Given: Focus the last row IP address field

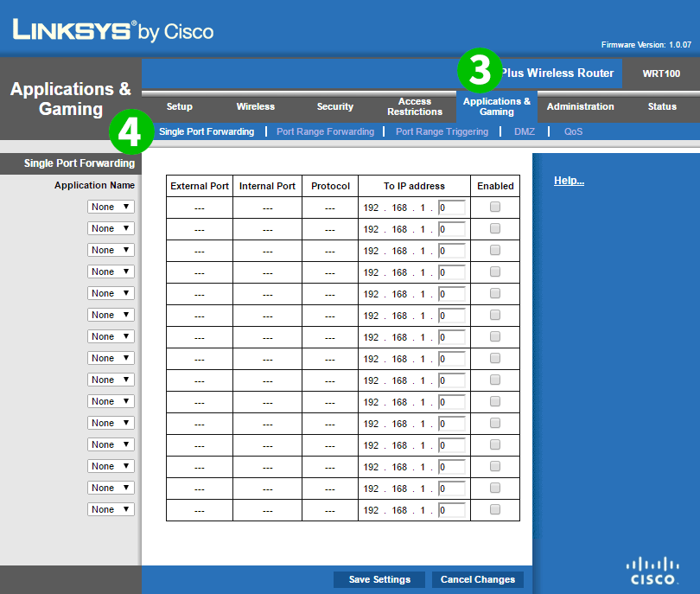Looking at the screenshot, I should (x=452, y=510).
